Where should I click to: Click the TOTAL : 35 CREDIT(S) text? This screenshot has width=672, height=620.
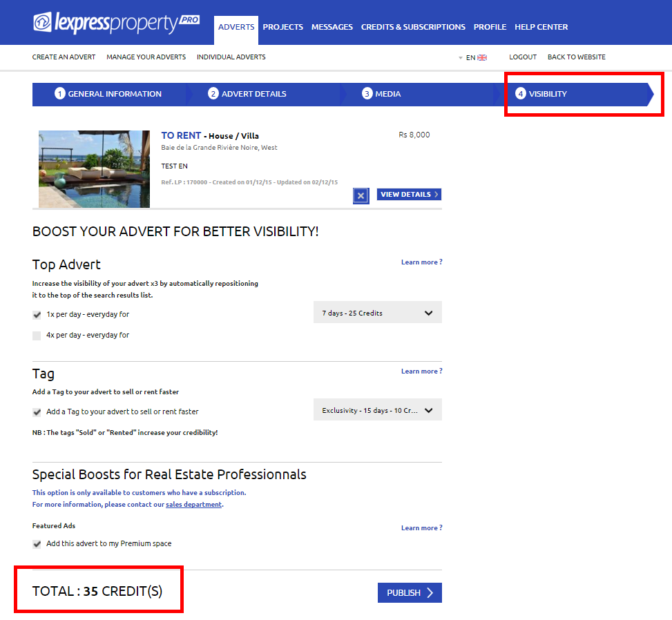tap(97, 591)
